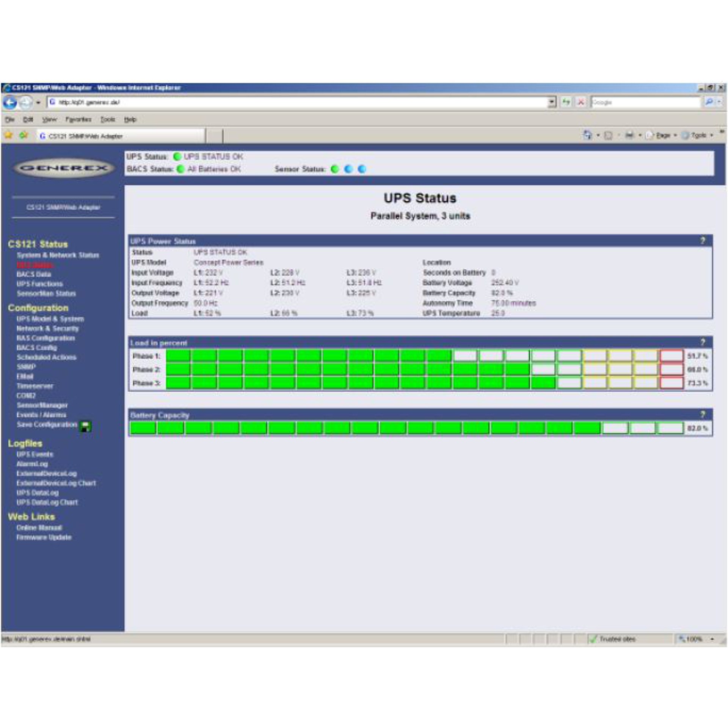Open the BACS Data link
This screenshot has width=728, height=728.
click(34, 274)
